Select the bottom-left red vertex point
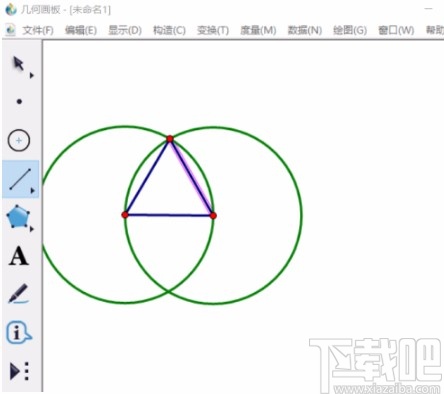The height and width of the screenshot is (394, 444). (x=125, y=215)
